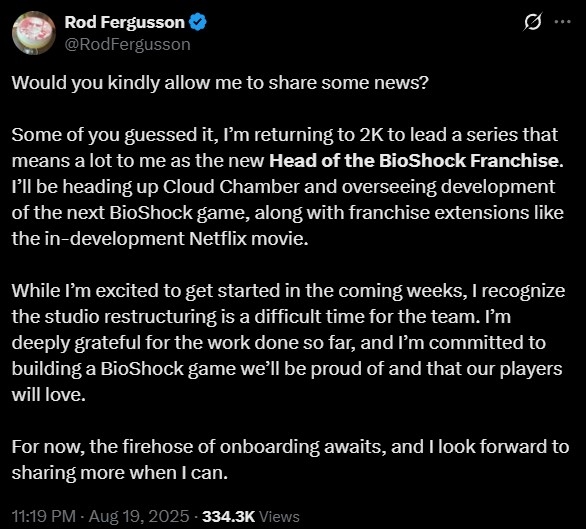The height and width of the screenshot is (529, 586).
Task: Open Rod Fergusson's profile picture
Action: [x=34, y=33]
